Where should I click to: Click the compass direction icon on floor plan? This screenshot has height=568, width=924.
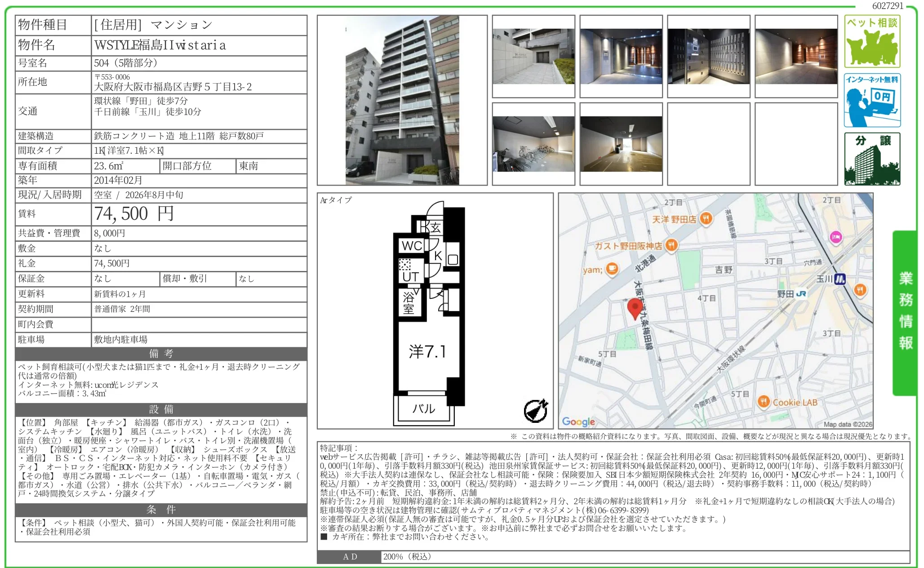coord(536,411)
